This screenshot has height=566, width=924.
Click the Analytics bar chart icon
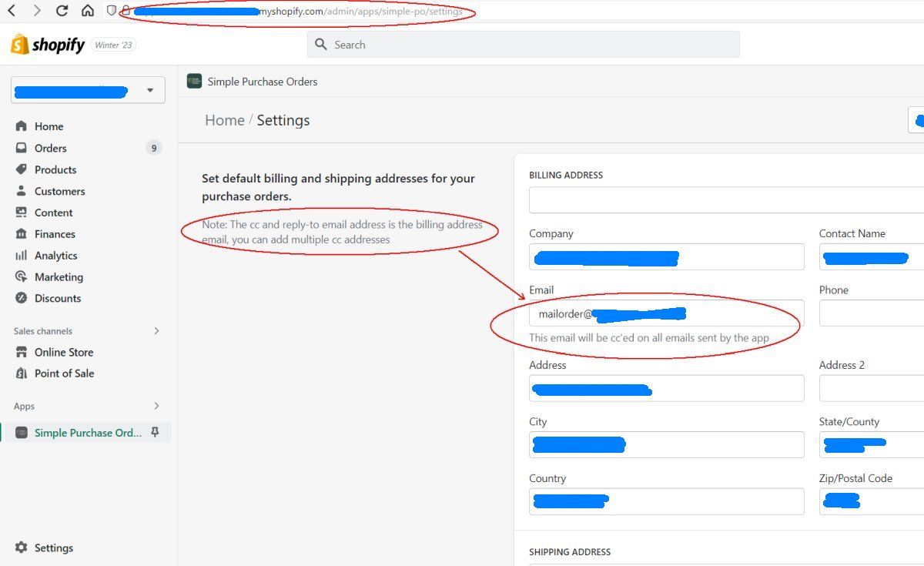click(21, 256)
